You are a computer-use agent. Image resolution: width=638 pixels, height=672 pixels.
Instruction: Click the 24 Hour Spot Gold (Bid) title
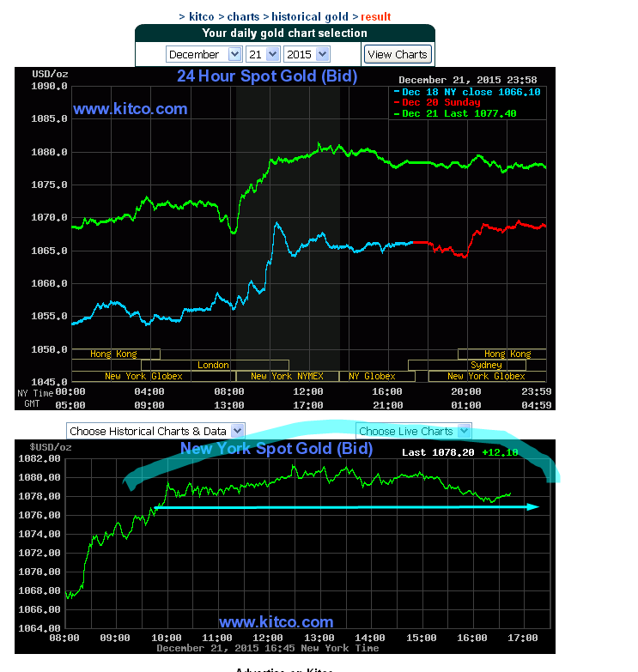coord(267,76)
